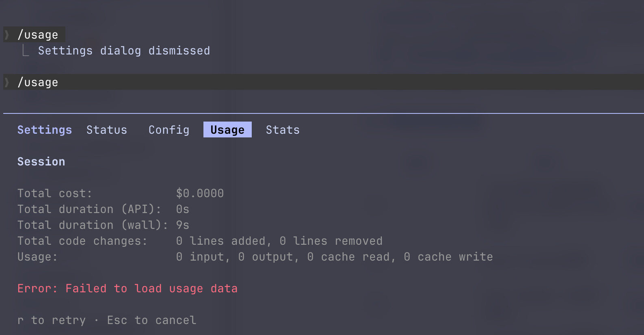This screenshot has width=644, height=335.
Task: Switch to the Status tab
Action: [107, 130]
